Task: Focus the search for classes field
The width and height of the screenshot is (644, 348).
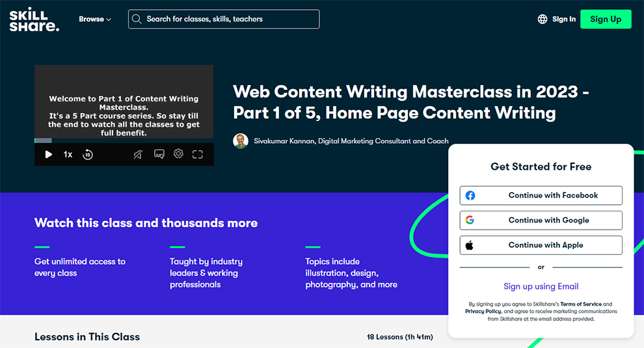Action: (223, 20)
